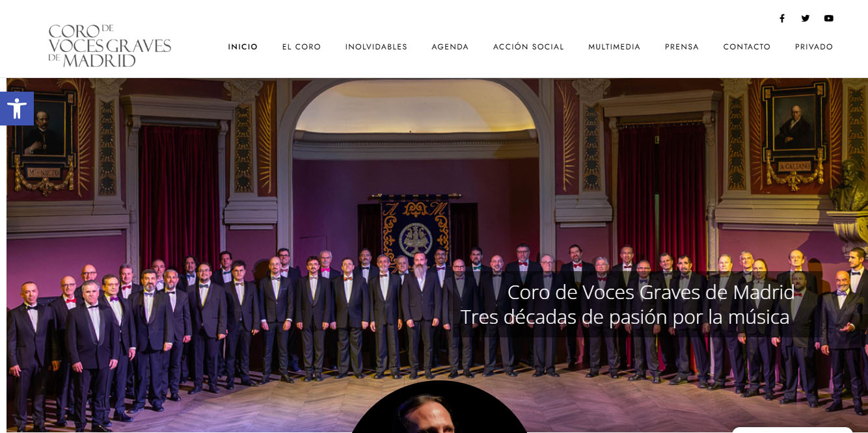
Task: Go to the Inicio menu item
Action: click(243, 47)
